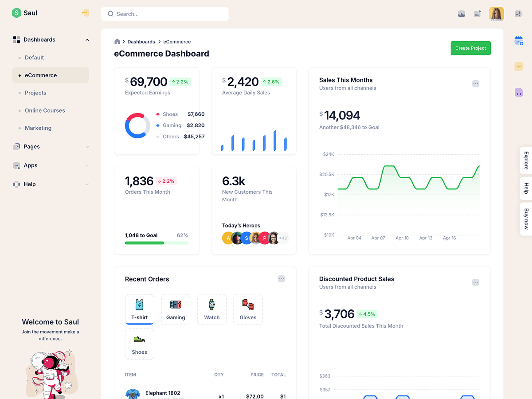Select the Shoes category tab
Screen dimensions: 532x399
(139, 344)
